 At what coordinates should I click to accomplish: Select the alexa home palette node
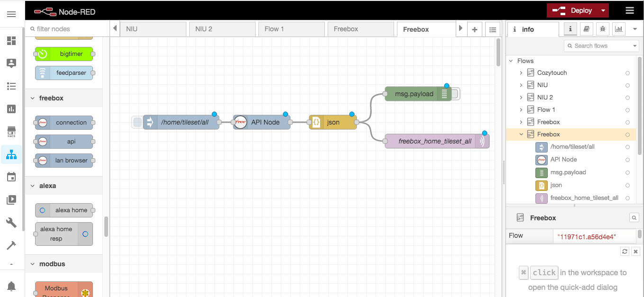64,210
